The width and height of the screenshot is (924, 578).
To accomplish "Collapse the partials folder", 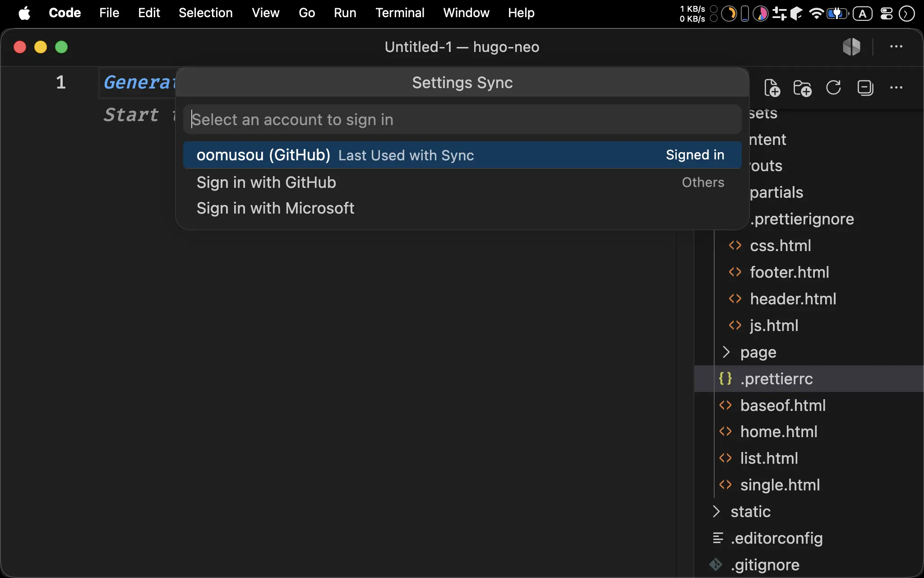I will pos(776,192).
